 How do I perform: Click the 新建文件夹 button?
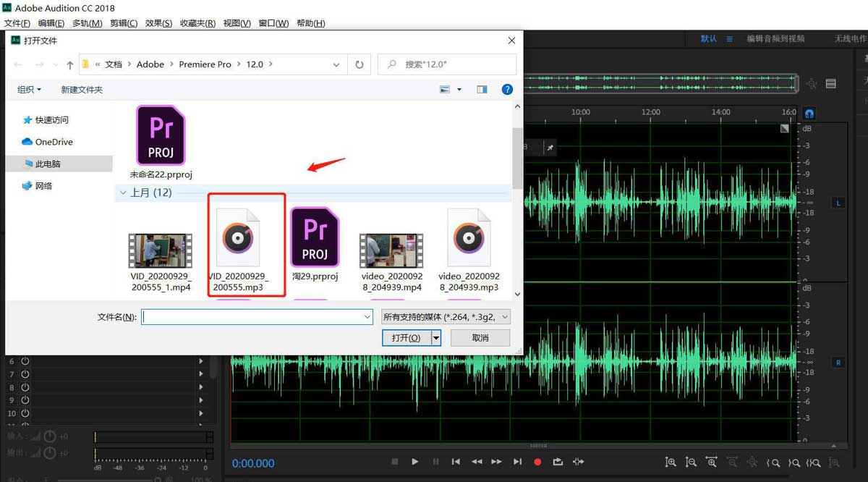point(82,90)
